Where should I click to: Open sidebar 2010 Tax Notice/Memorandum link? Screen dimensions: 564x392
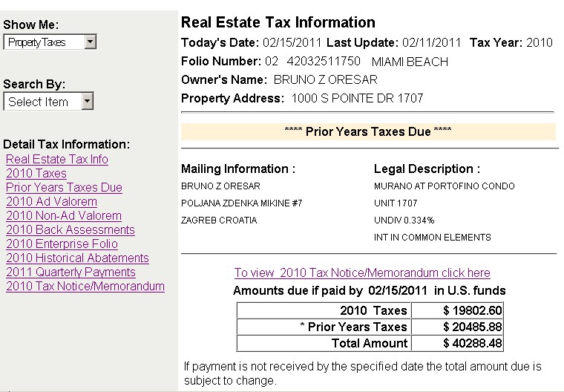point(85,287)
